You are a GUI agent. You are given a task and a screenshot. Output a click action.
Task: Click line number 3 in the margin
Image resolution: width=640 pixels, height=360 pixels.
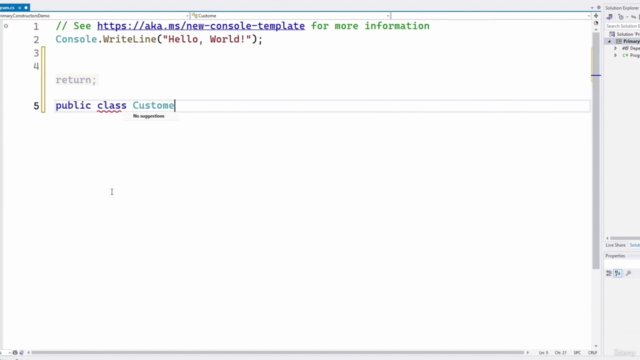click(36, 53)
